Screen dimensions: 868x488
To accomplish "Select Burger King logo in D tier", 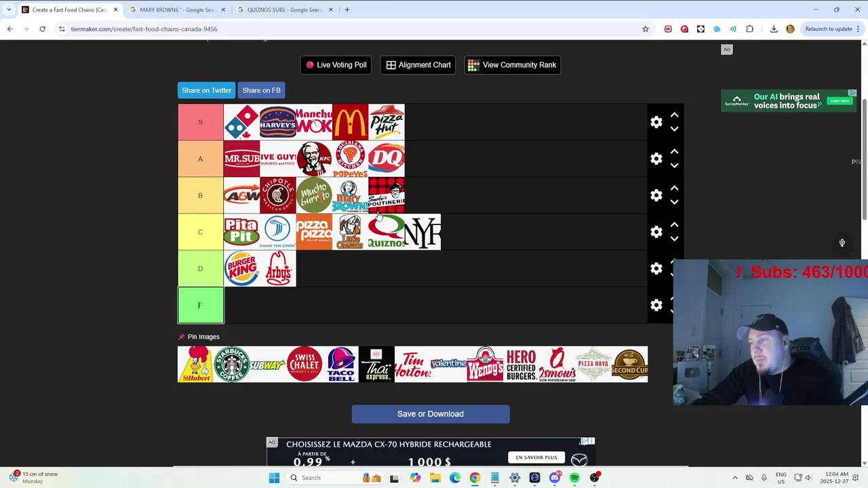I will (x=241, y=268).
